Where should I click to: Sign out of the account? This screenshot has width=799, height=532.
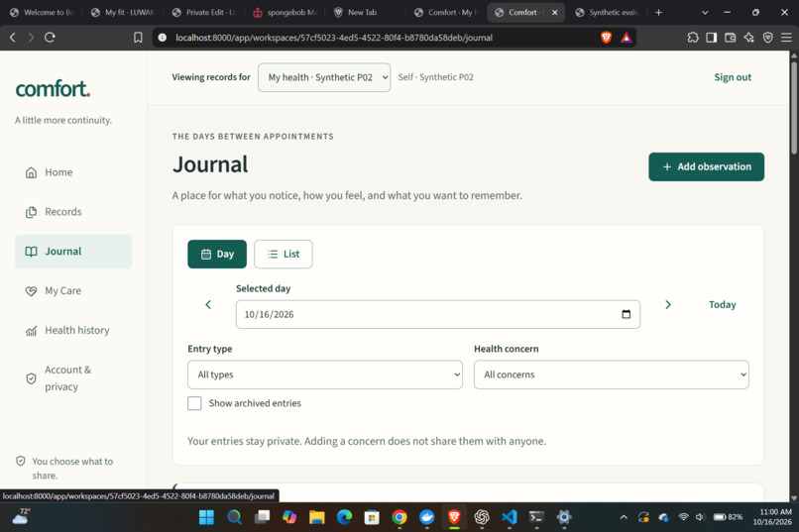tap(733, 77)
